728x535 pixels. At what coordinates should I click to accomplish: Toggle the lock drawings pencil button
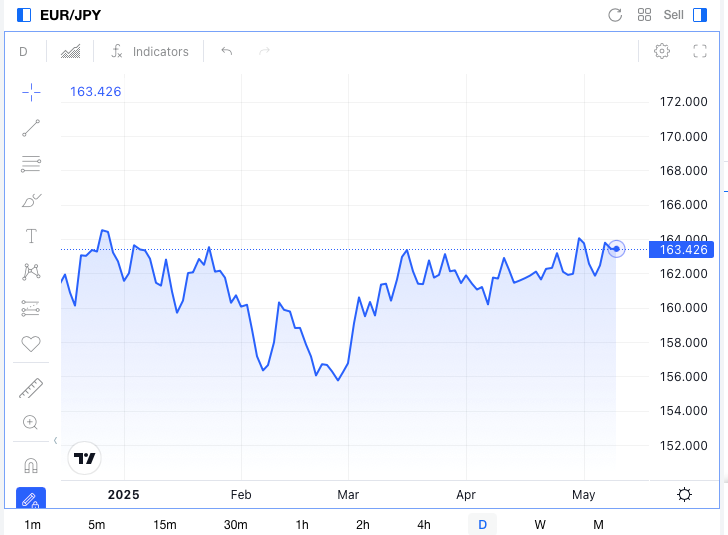(x=31, y=498)
